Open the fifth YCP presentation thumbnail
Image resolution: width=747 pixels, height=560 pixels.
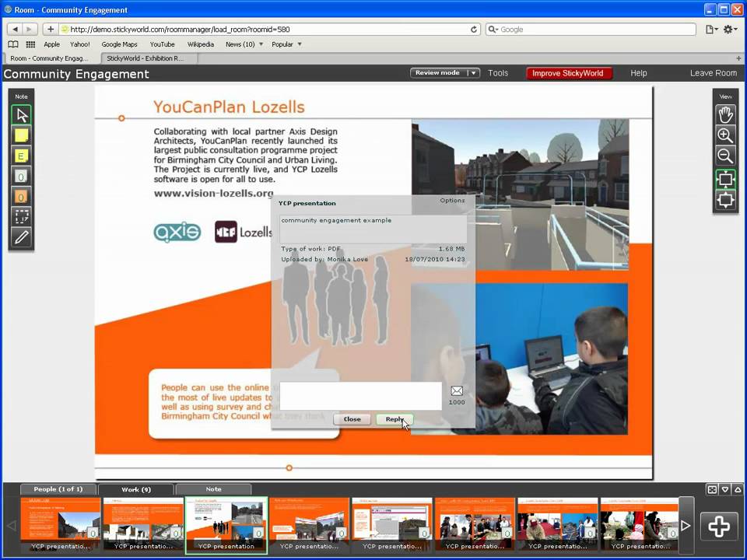pyautogui.click(x=392, y=525)
